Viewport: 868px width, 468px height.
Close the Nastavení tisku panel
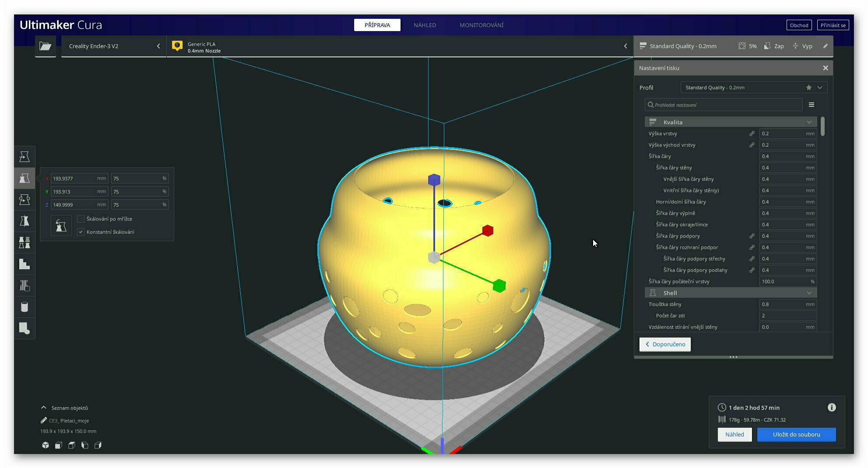[826, 68]
